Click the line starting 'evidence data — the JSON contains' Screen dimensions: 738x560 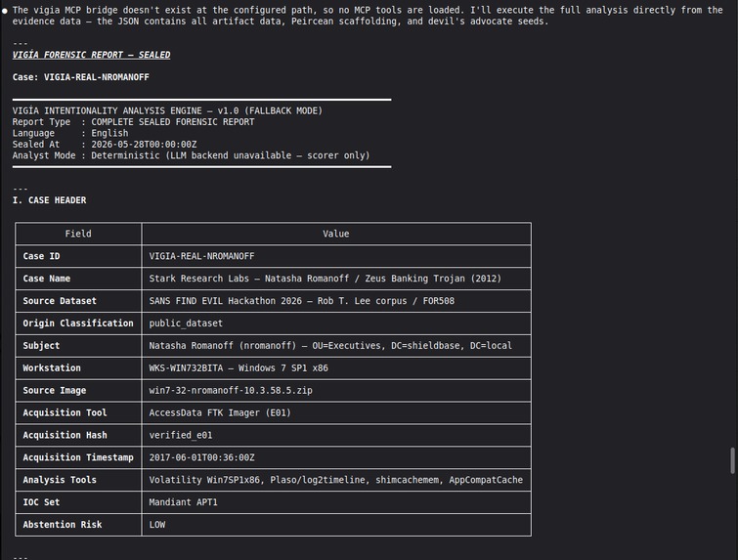click(x=281, y=21)
